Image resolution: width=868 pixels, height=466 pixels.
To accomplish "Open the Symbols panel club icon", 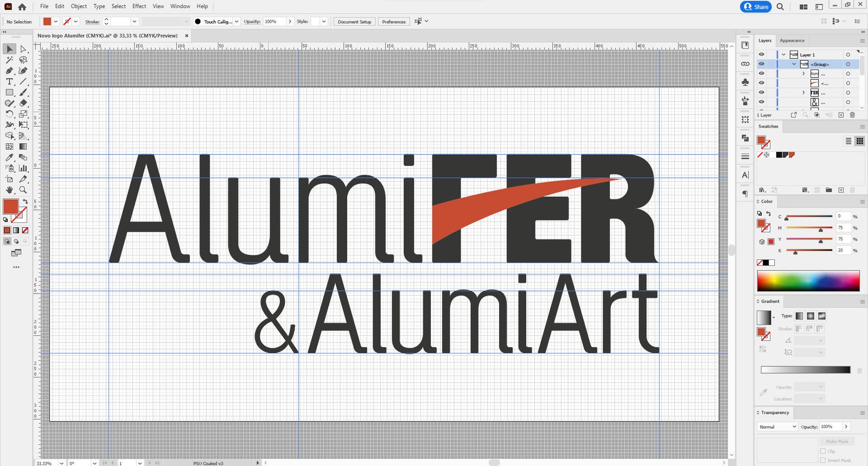I will click(745, 82).
